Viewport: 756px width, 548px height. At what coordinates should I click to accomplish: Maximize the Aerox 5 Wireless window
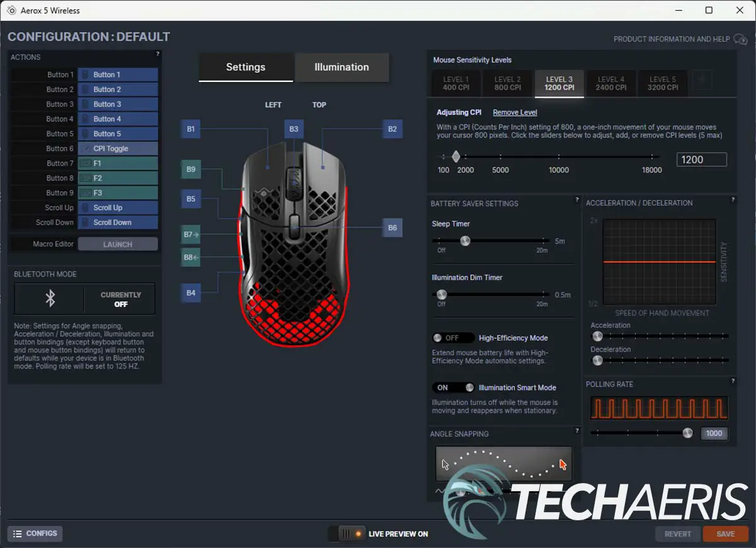point(709,10)
